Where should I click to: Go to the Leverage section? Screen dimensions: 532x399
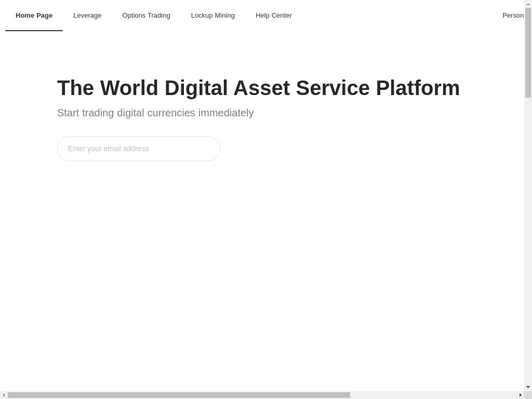click(x=87, y=16)
